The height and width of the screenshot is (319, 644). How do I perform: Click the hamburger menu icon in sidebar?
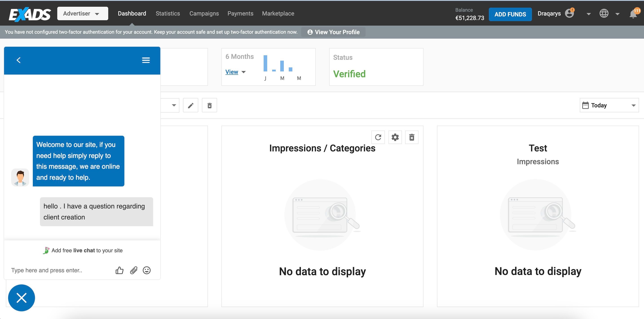pyautogui.click(x=146, y=60)
